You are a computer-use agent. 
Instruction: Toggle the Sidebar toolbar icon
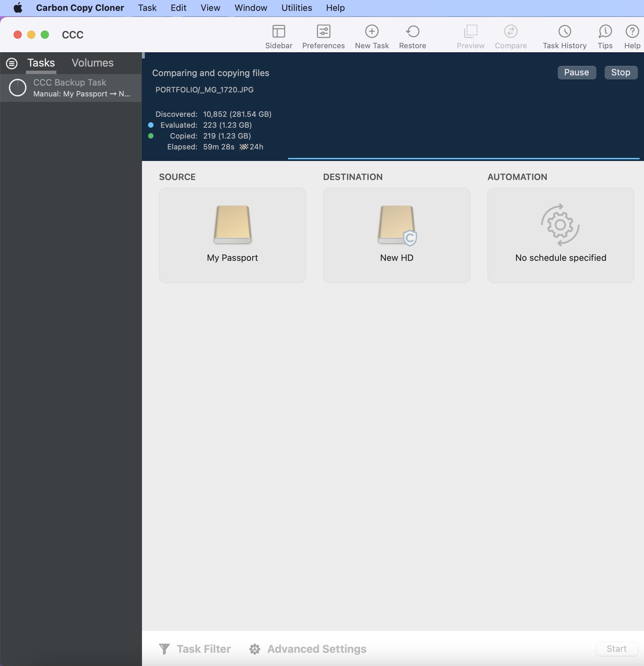[279, 36]
